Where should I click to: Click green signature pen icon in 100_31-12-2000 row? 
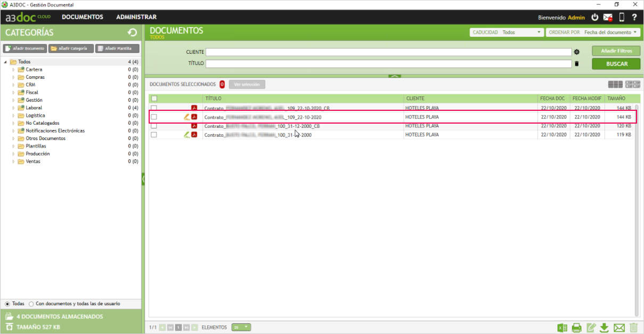[x=186, y=135]
